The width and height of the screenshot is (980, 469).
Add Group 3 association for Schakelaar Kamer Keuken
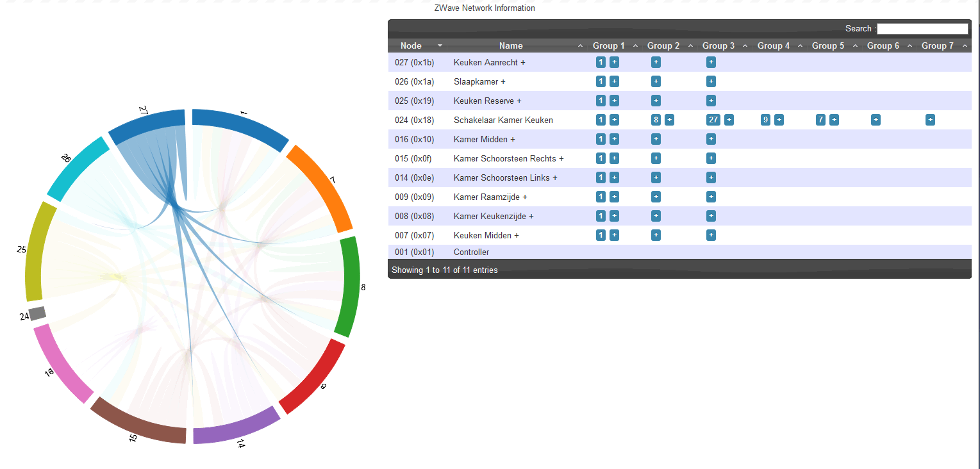[x=729, y=120]
